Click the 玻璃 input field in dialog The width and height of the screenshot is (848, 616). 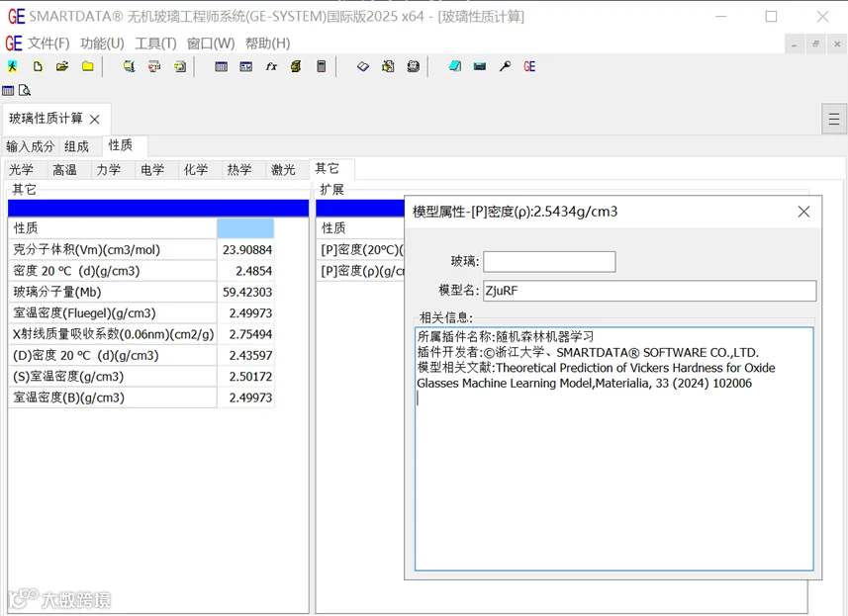coord(549,262)
